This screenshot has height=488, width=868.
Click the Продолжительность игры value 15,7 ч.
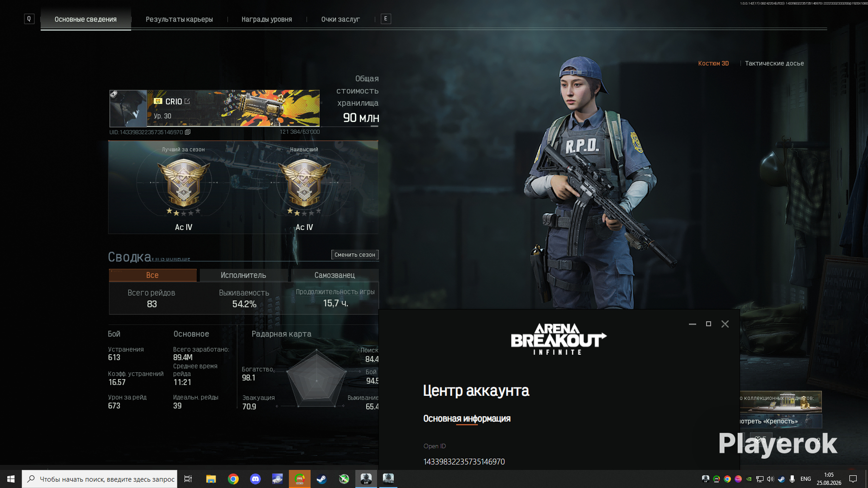(x=335, y=303)
